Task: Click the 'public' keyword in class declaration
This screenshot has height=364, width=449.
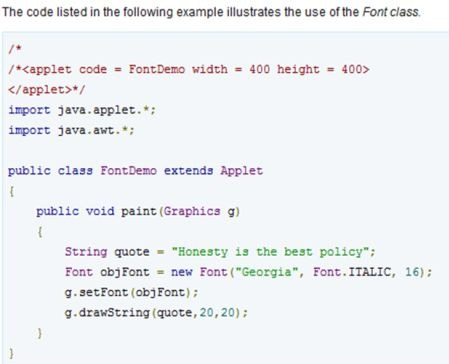Action: click(x=29, y=171)
